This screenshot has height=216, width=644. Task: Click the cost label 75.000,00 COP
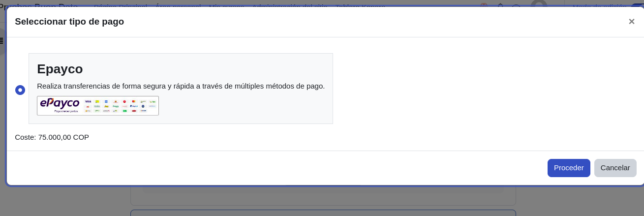coord(52,137)
